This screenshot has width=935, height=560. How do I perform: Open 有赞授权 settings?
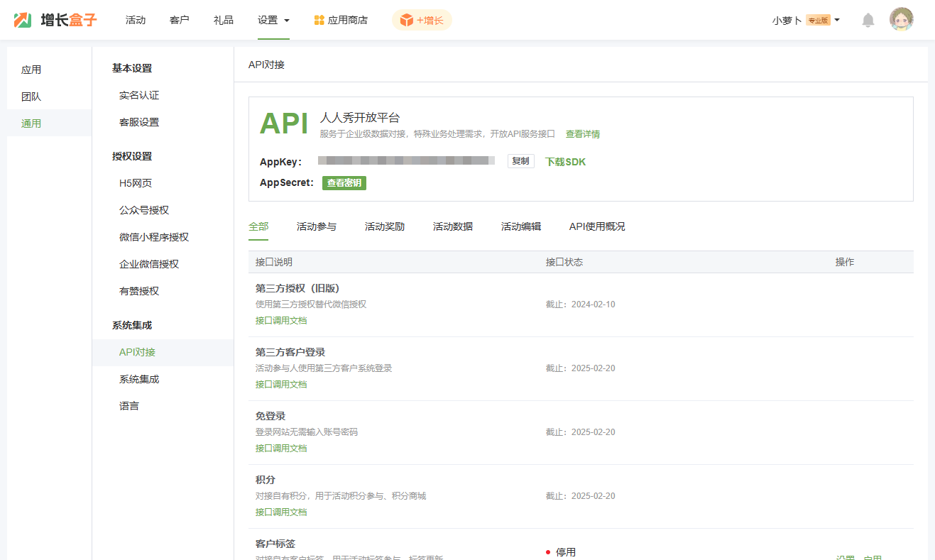(139, 291)
